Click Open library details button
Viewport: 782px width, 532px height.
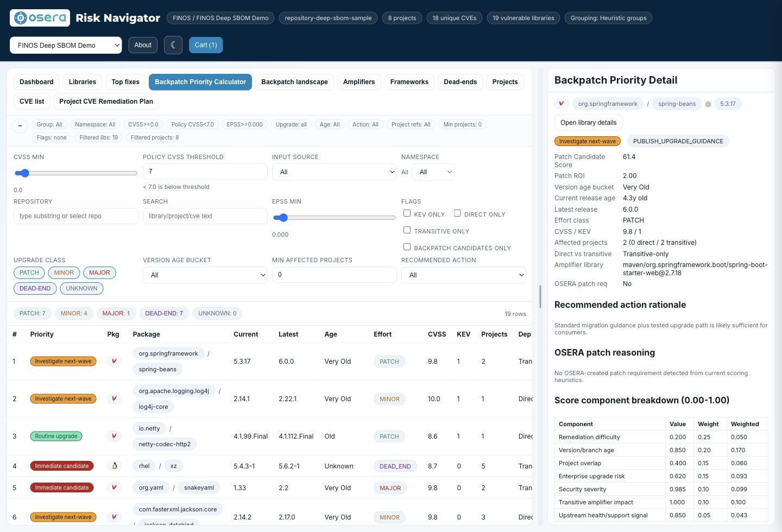pyautogui.click(x=588, y=123)
